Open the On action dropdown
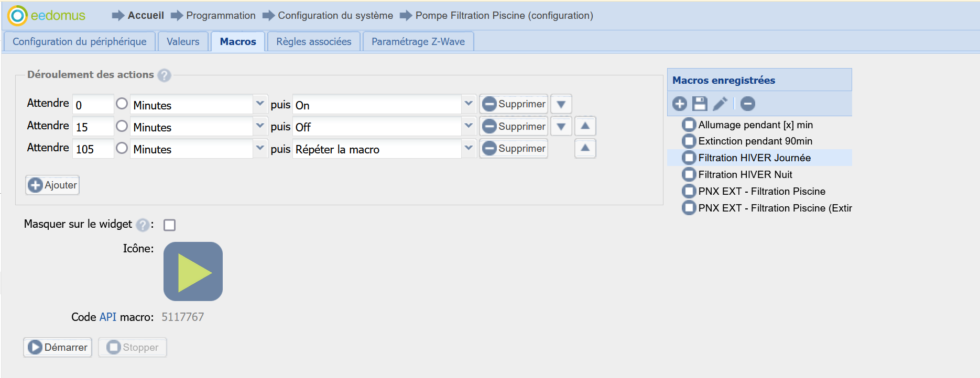This screenshot has width=980, height=378. (x=469, y=104)
